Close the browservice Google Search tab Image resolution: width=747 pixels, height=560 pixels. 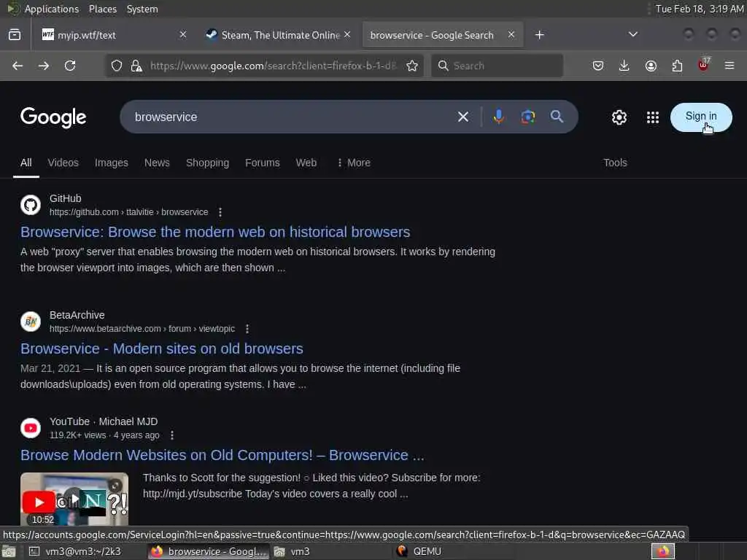coord(511,34)
